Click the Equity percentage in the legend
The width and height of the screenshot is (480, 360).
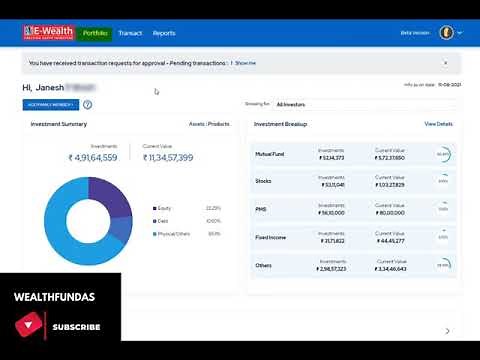coord(213,208)
